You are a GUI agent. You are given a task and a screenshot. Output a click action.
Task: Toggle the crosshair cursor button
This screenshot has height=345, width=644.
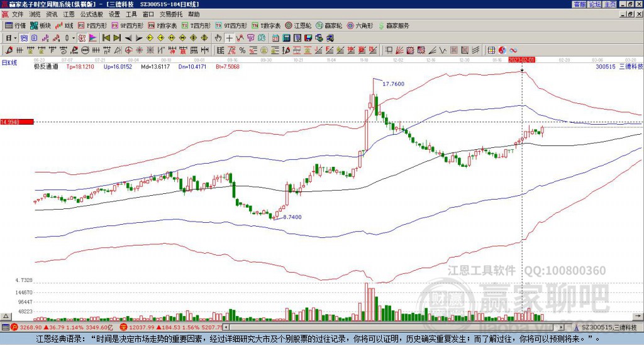tap(230, 38)
